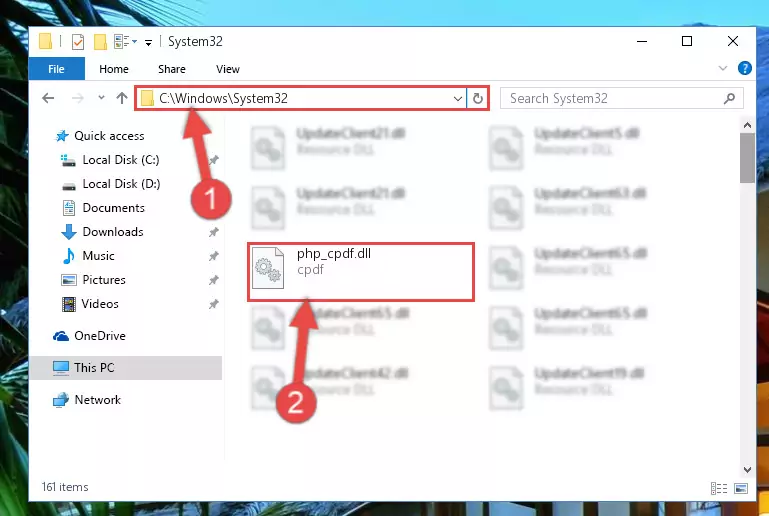Click the php_cpdf.dll gear file icon
The image size is (769, 516).
pos(268,268)
